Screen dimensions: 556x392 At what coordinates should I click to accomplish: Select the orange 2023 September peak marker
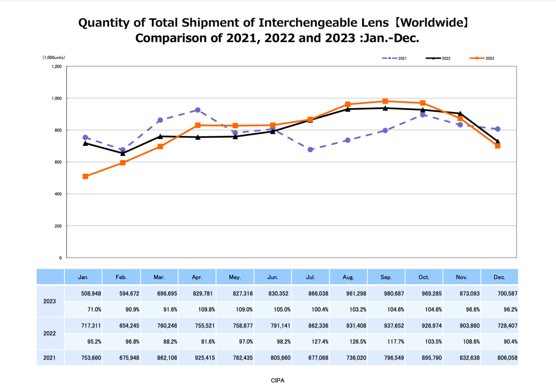click(385, 101)
